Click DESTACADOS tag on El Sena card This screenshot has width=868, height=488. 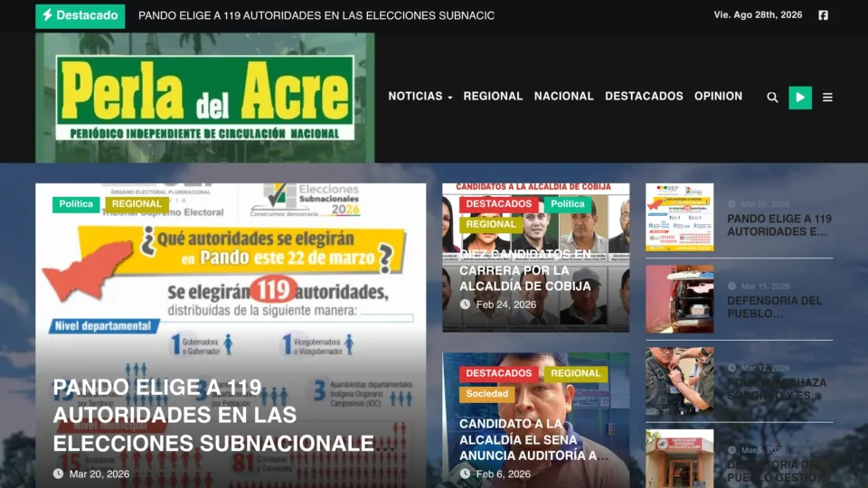[x=499, y=373]
